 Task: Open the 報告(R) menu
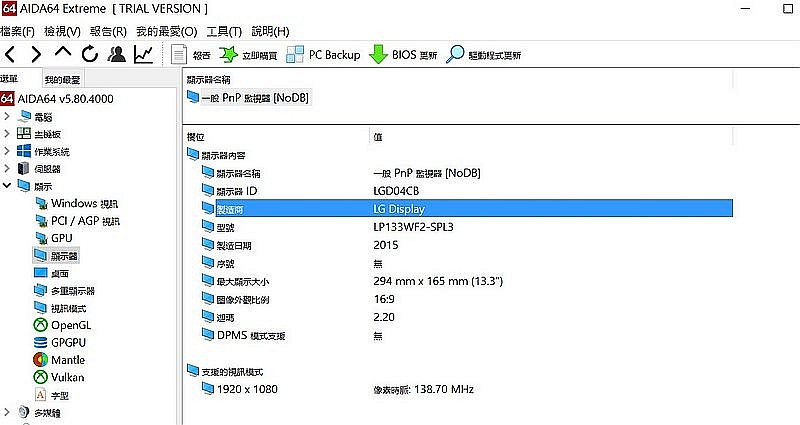point(108,32)
